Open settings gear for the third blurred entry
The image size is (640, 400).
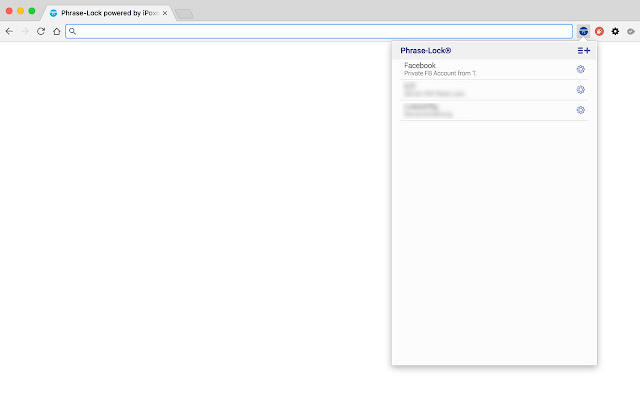(x=580, y=110)
